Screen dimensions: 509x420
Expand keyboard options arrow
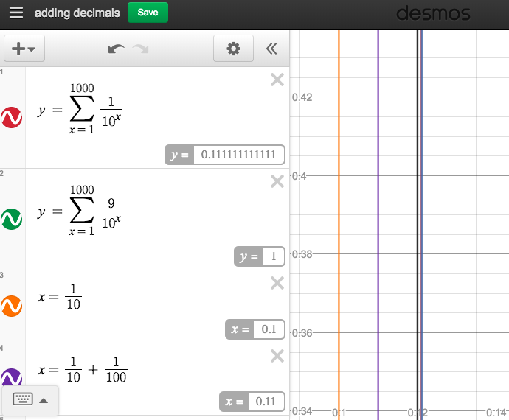[x=44, y=401]
